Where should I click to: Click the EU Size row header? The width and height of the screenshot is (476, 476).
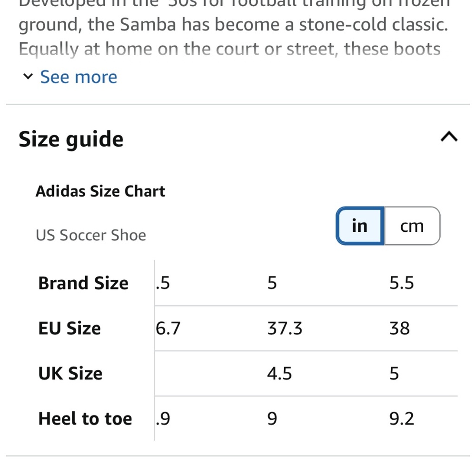[69, 328]
